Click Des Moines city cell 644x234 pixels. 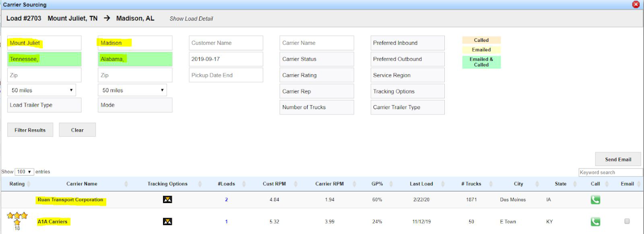tap(513, 200)
